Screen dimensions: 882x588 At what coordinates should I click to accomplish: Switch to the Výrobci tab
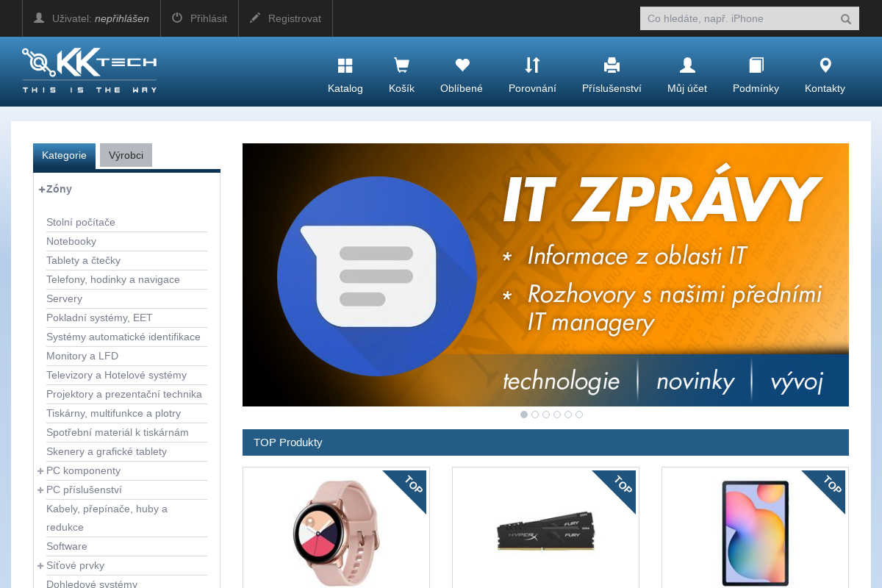126,155
